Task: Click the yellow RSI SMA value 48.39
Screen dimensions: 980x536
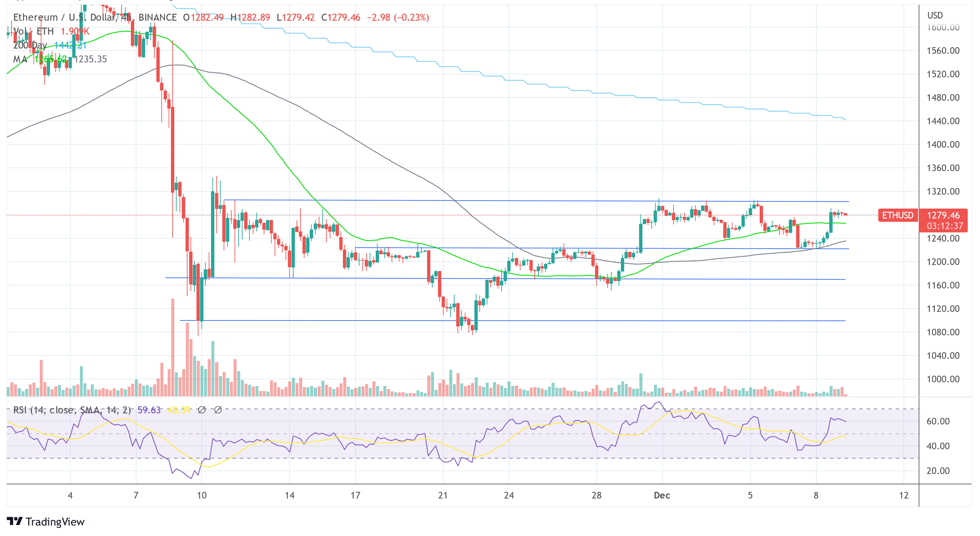Action: tap(180, 411)
